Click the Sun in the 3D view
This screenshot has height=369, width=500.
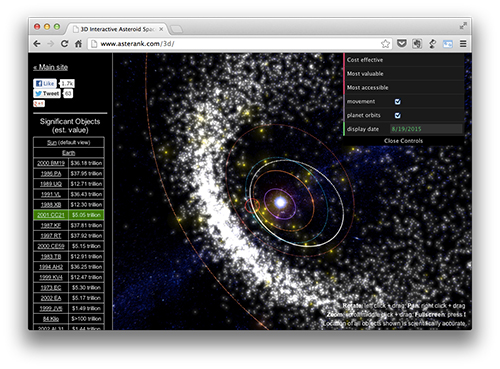[x=281, y=202]
